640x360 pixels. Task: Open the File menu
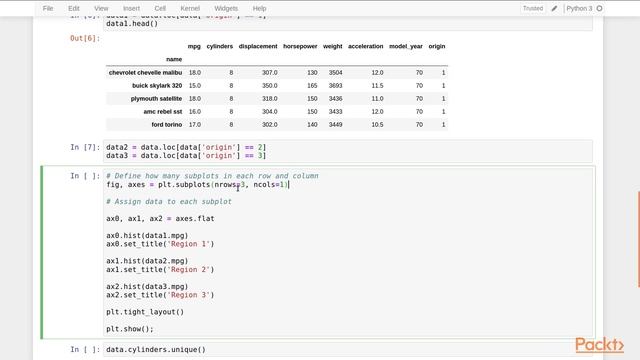coord(48,8)
